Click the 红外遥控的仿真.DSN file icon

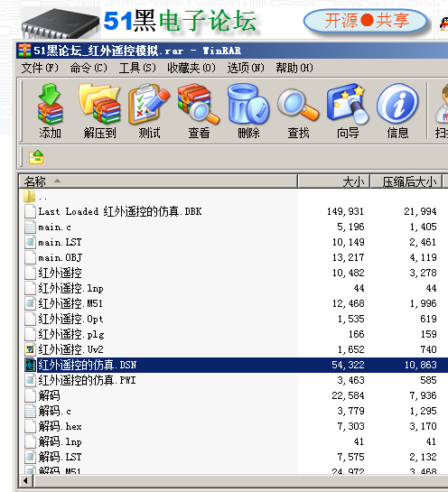[x=30, y=365]
